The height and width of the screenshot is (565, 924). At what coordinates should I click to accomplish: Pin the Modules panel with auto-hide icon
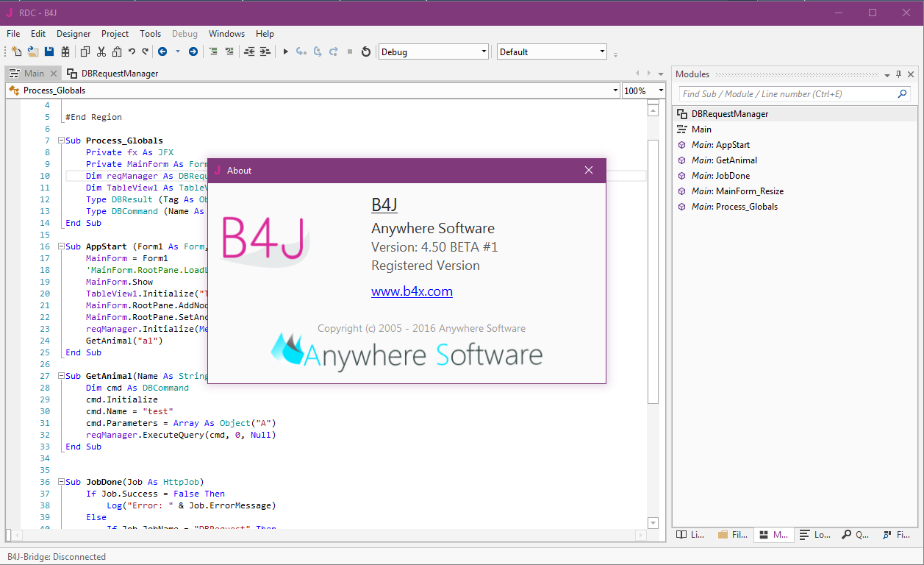(898, 74)
